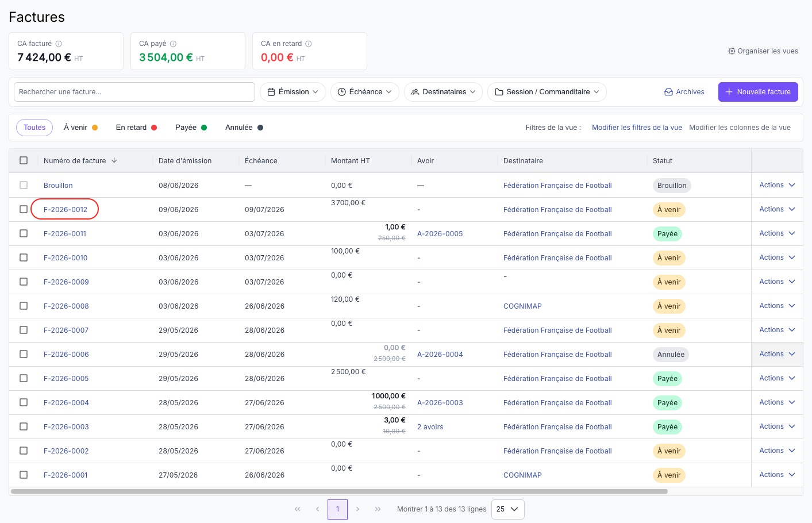Open credit note A-2026-0005 link
The width and height of the screenshot is (812, 523).
coord(440,234)
